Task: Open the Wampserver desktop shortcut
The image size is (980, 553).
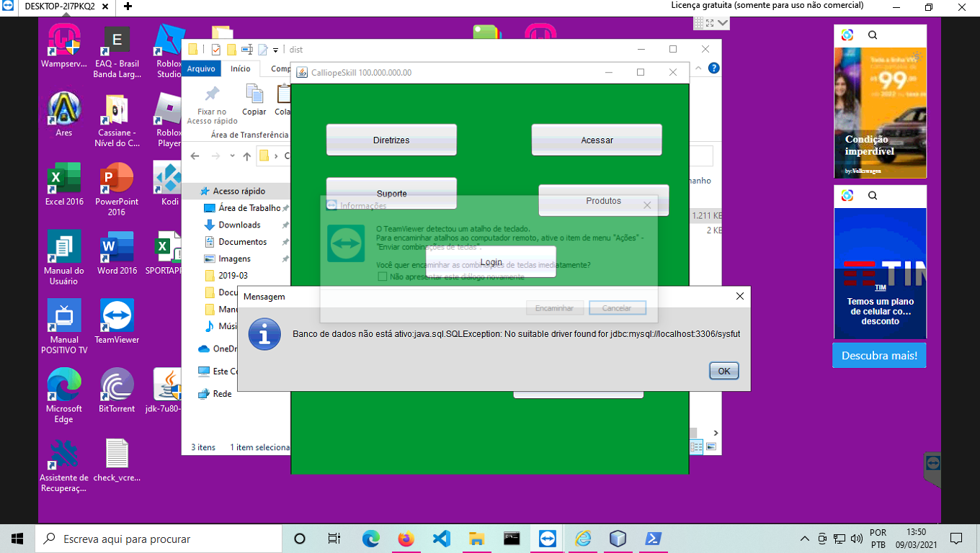Action: (x=64, y=46)
